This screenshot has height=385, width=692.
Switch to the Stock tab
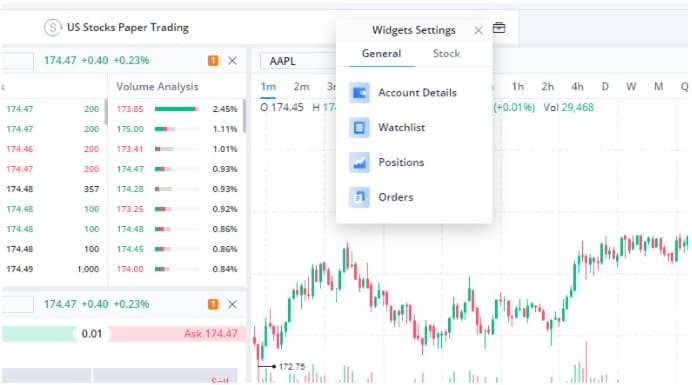click(446, 54)
